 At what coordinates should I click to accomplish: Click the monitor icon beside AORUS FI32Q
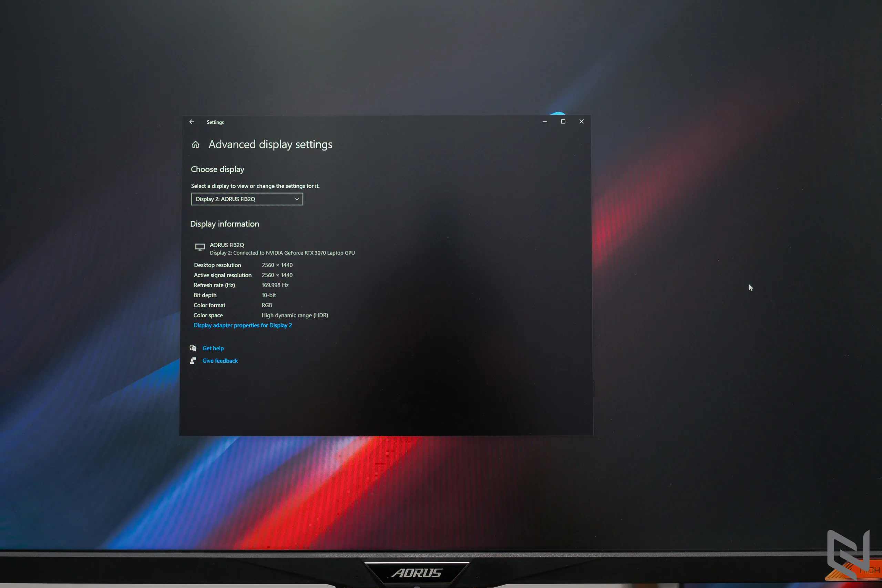point(200,247)
